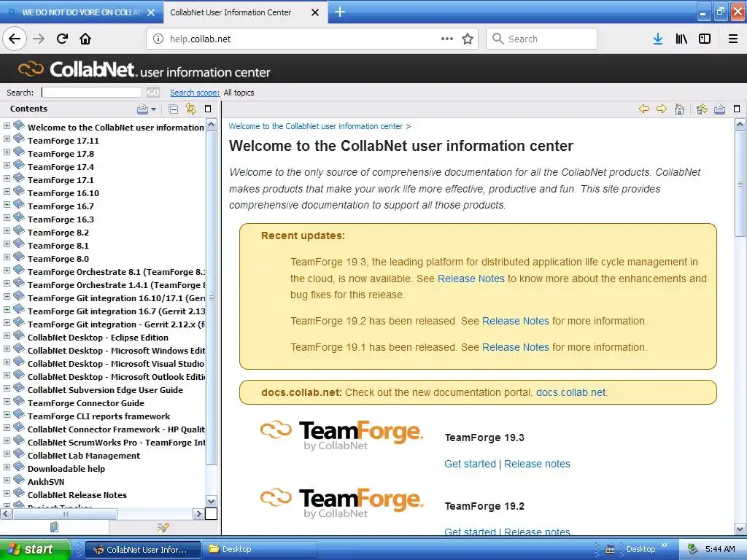Close the CollabNet User Information Center tab
Viewport: 747px width, 560px height.
click(x=315, y=12)
